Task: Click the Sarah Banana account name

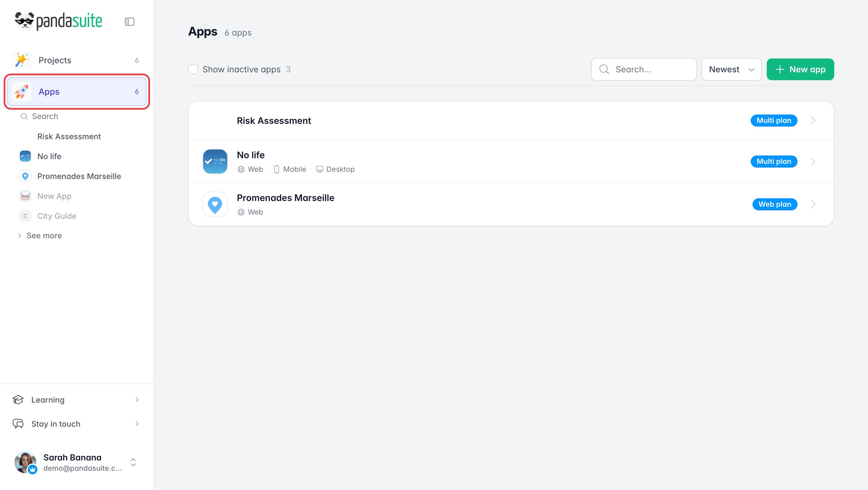Action: [x=72, y=457]
